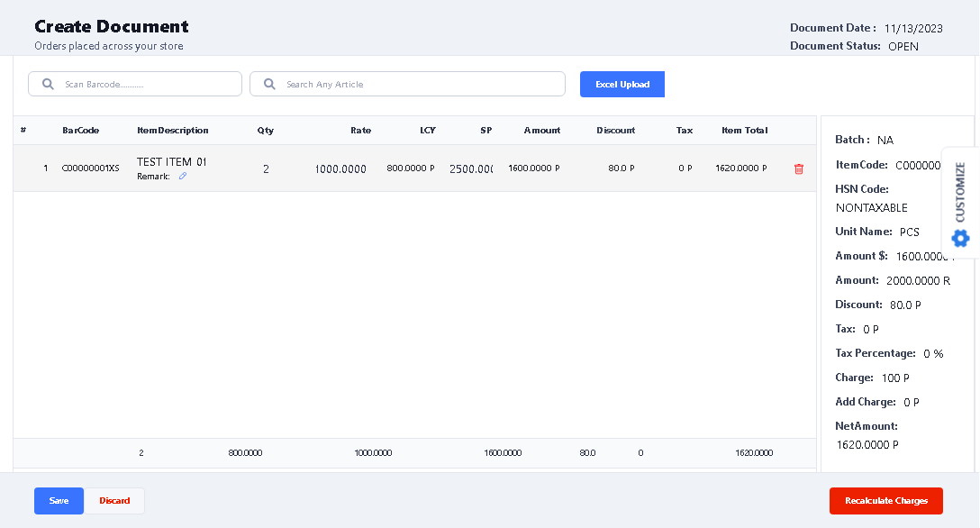Viewport: 980px width, 528px height.
Task: Click magnifier icon in Scan Barcode field
Action: 48,84
